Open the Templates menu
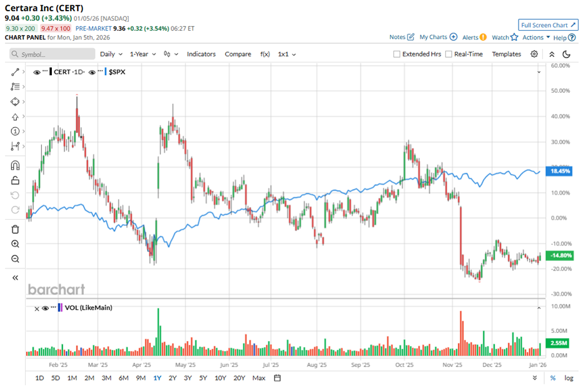The height and width of the screenshot is (388, 588). tap(506, 54)
